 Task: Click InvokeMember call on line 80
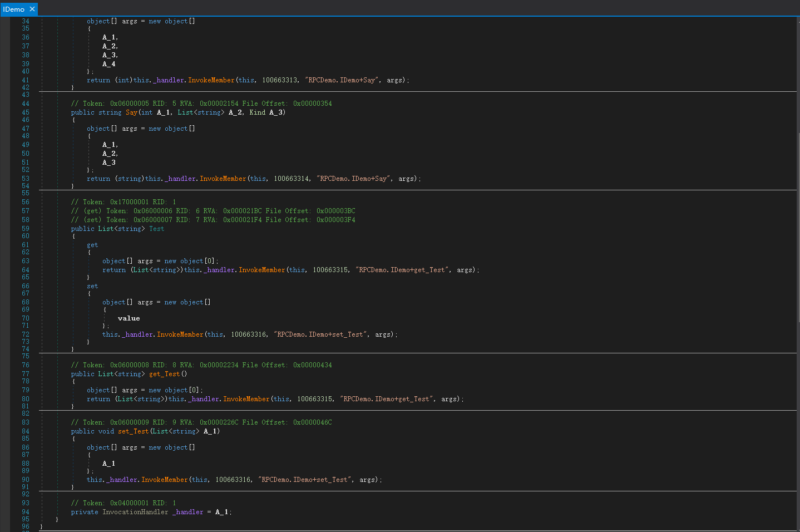(x=246, y=399)
